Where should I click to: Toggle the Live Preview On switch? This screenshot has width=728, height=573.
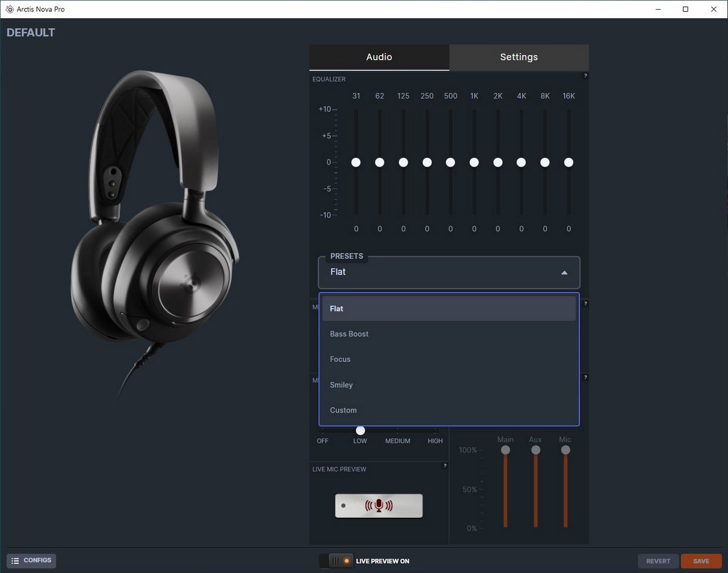337,561
